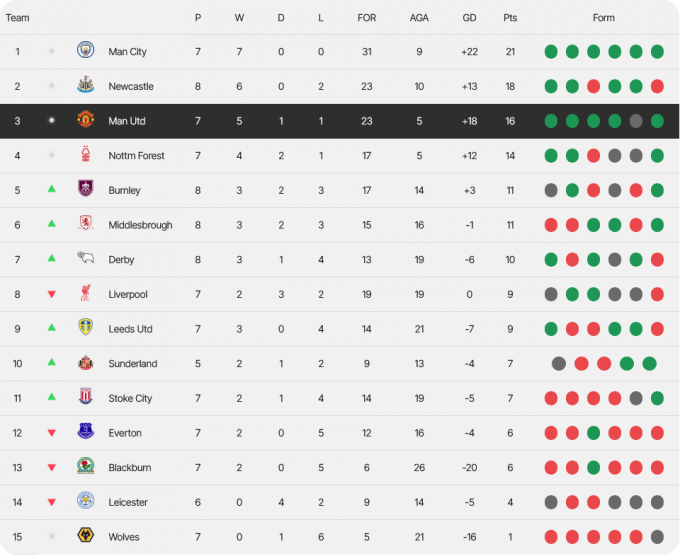This screenshot has height=556, width=680.
Task: Click Man Utd's grey draw form dot
Action: [636, 121]
